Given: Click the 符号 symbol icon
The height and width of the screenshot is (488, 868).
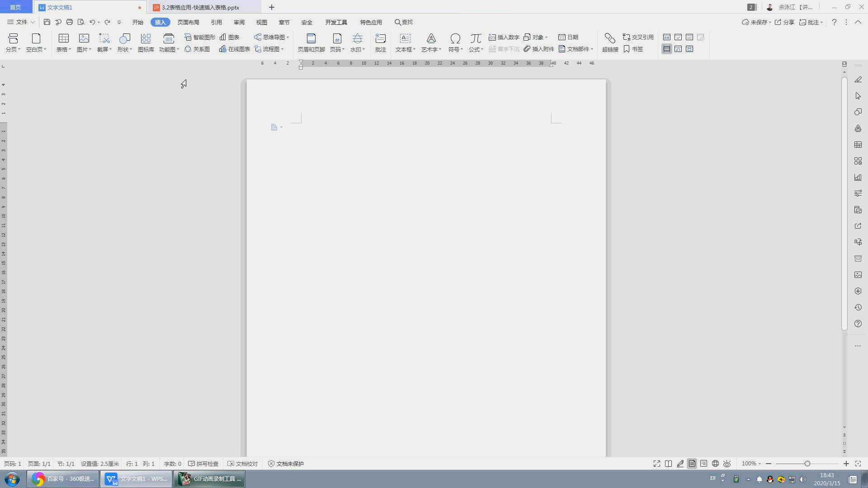Looking at the screenshot, I should tap(455, 38).
